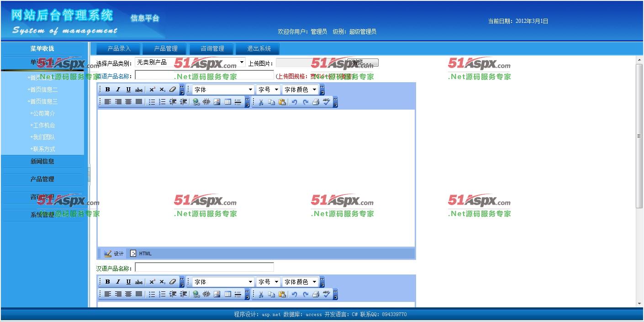Apply superscript in the English product editor
This screenshot has width=644, height=322.
[153, 90]
